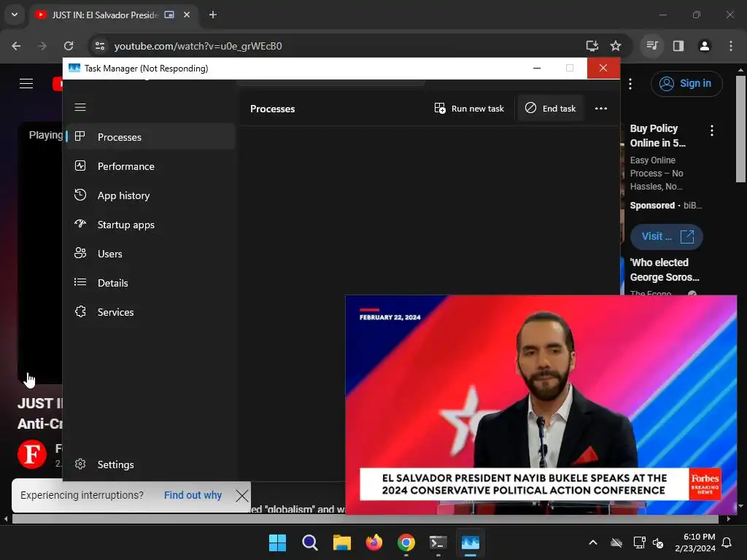Select Processes in Task Manager sidebar
Viewport: 747px width, 560px height.
coord(150,137)
